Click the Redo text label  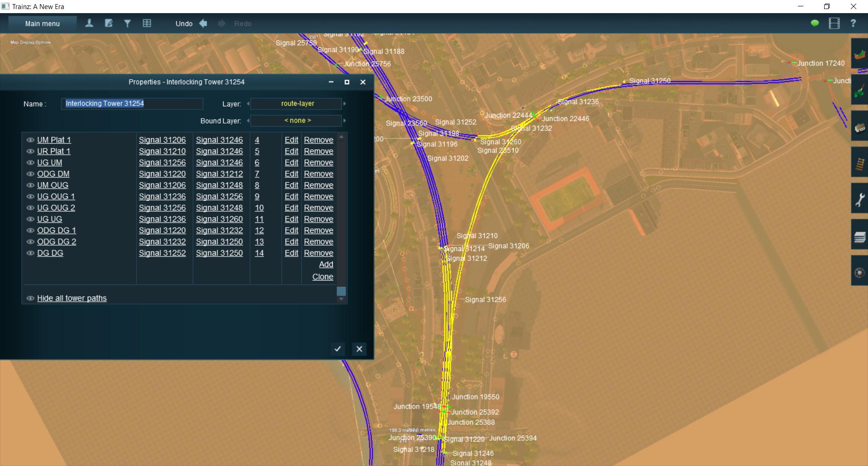[243, 24]
